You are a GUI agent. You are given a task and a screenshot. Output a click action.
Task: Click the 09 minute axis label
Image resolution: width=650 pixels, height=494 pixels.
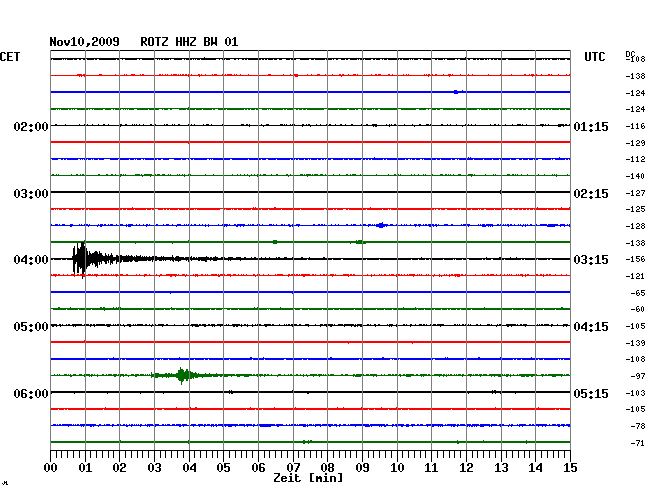[362, 468]
